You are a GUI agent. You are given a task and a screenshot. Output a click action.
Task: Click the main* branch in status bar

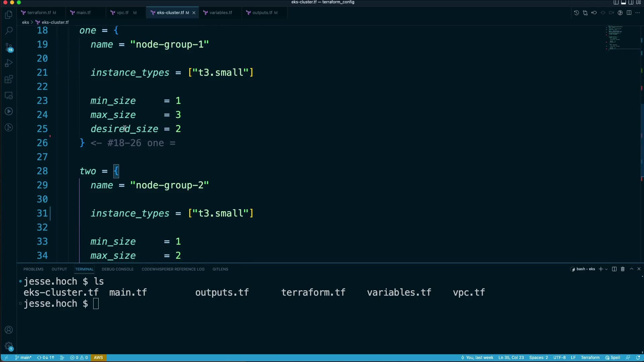click(x=23, y=358)
